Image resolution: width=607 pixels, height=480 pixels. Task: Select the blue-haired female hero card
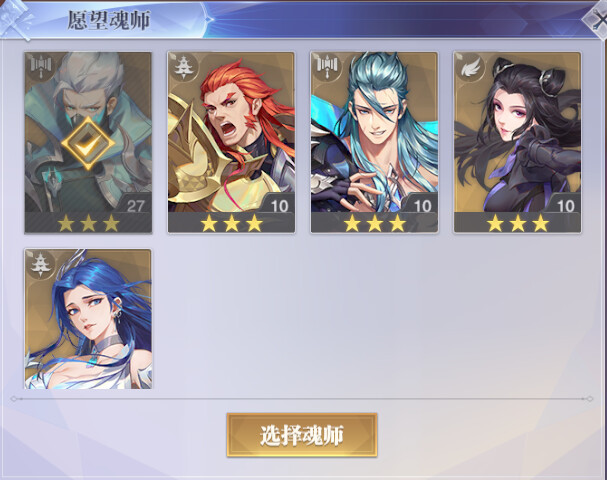pyautogui.click(x=88, y=319)
